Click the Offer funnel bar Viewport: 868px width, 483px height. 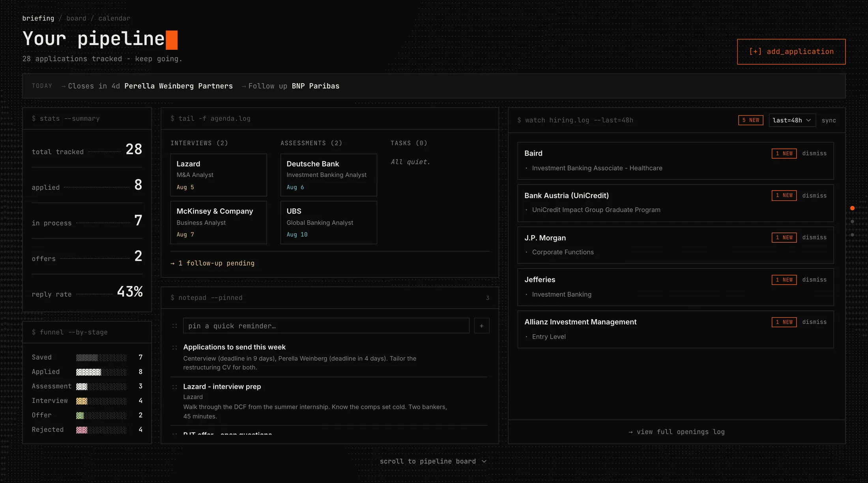pyautogui.click(x=101, y=416)
